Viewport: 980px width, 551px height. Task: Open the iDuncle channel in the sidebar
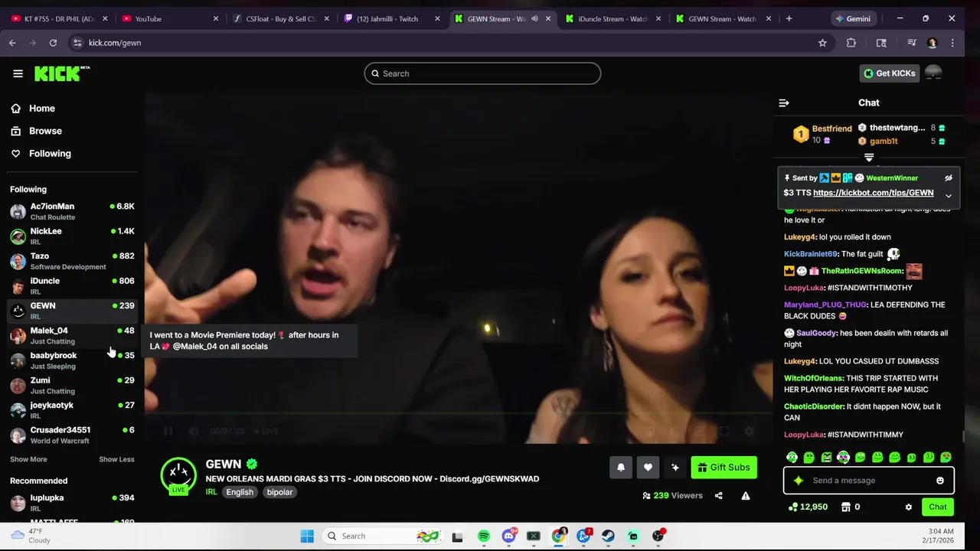(x=72, y=285)
